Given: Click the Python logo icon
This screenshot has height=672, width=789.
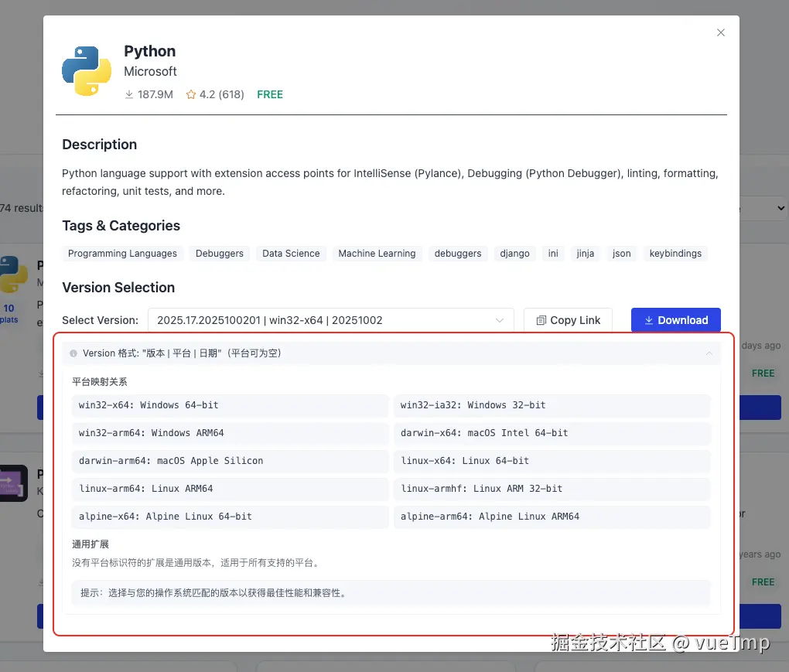Looking at the screenshot, I should click(x=87, y=71).
